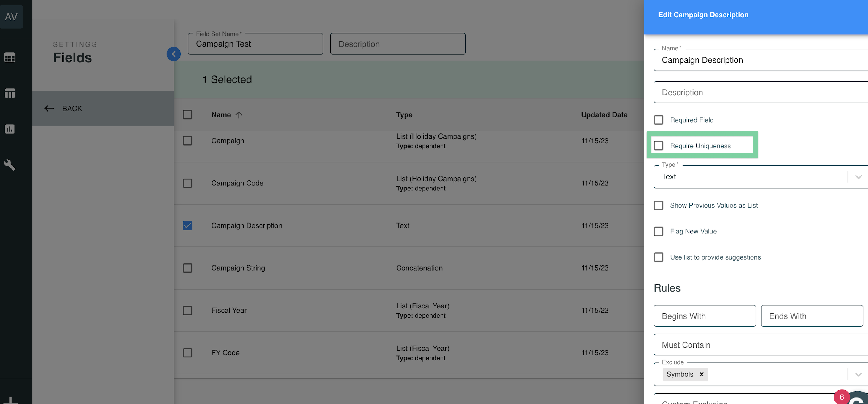Toggle the Flag New Value checkbox
This screenshot has height=404, width=868.
click(x=658, y=231)
